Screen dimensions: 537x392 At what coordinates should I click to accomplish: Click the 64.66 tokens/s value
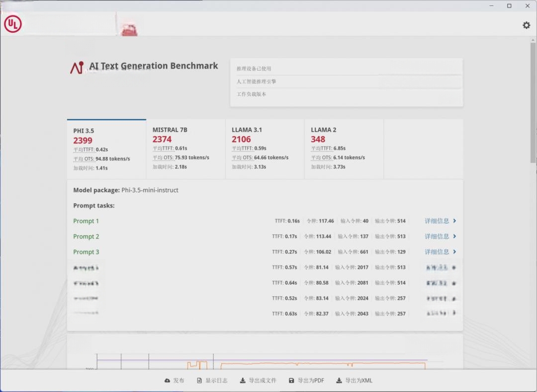(x=271, y=157)
